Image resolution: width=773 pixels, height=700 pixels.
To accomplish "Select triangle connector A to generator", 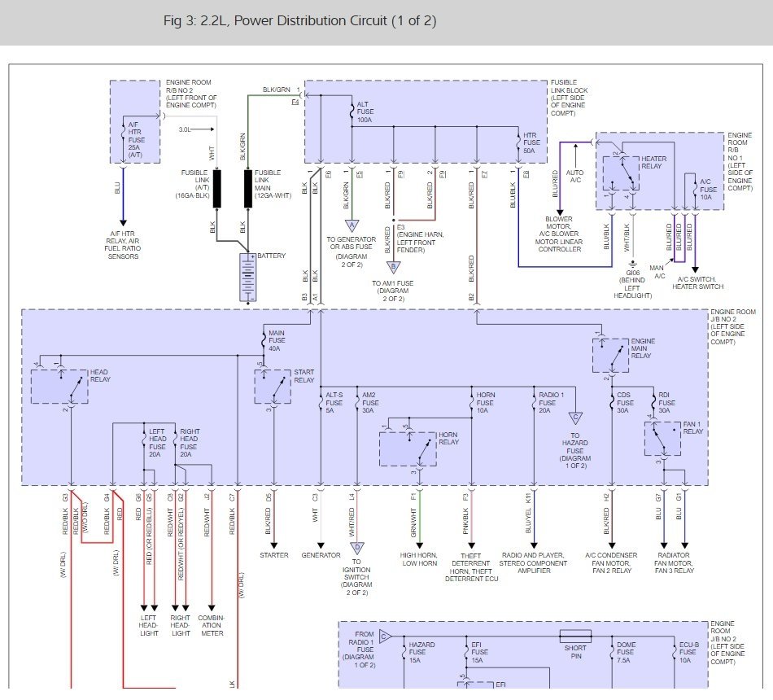I will tap(352, 226).
